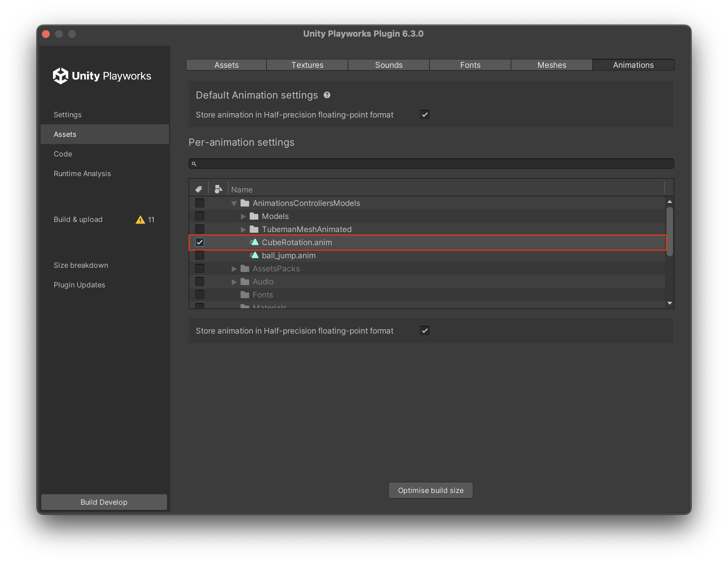
Task: Check the AssetsPacks folder checkbox
Action: click(x=200, y=269)
